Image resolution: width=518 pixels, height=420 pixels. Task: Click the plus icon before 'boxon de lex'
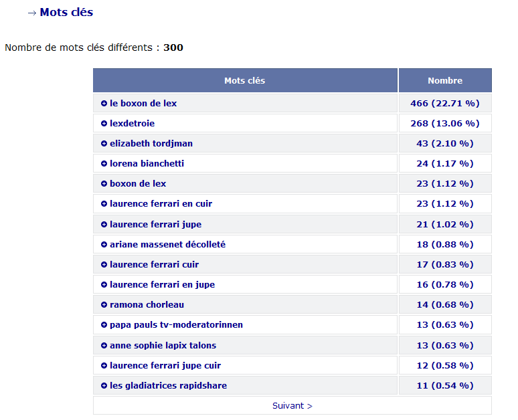click(x=104, y=184)
